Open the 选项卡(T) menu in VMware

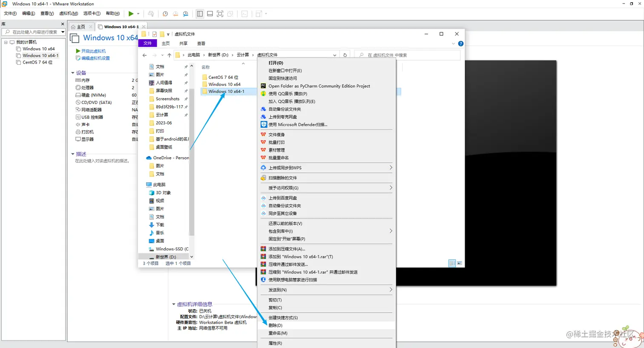pos(92,14)
